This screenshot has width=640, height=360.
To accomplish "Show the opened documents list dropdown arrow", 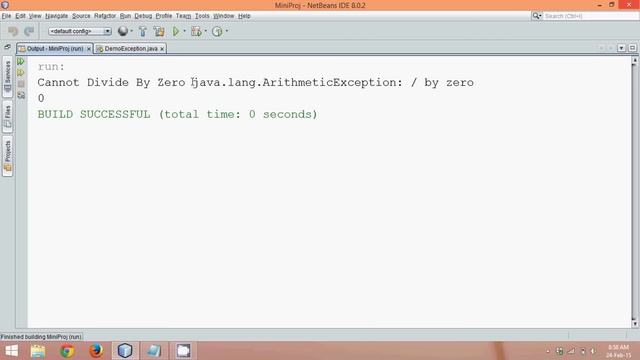I will point(621,48).
